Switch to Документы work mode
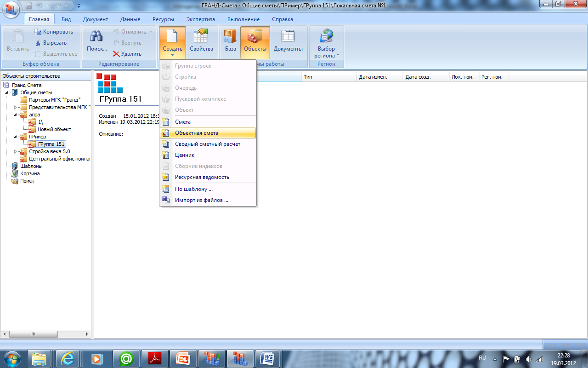Image resolution: width=588 pixels, height=368 pixels. coord(288,40)
